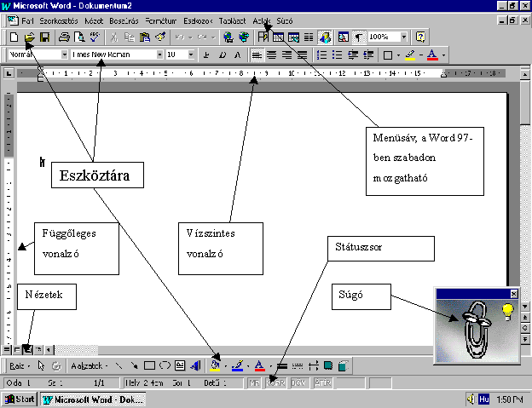Open the Times New Roman font dropdown
The image size is (532, 408).
pos(159,55)
